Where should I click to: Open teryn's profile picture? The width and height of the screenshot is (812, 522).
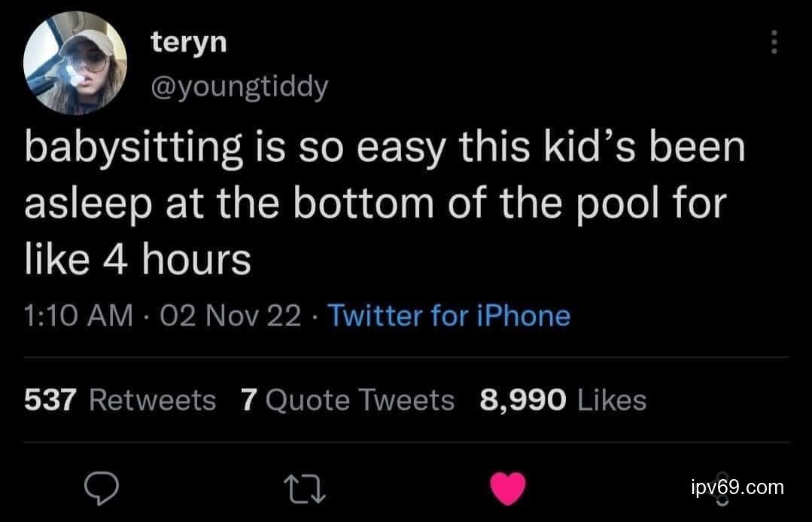[x=75, y=63]
